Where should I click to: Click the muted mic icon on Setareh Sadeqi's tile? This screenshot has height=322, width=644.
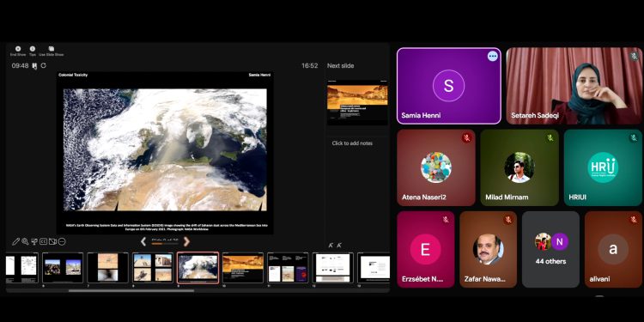click(635, 56)
